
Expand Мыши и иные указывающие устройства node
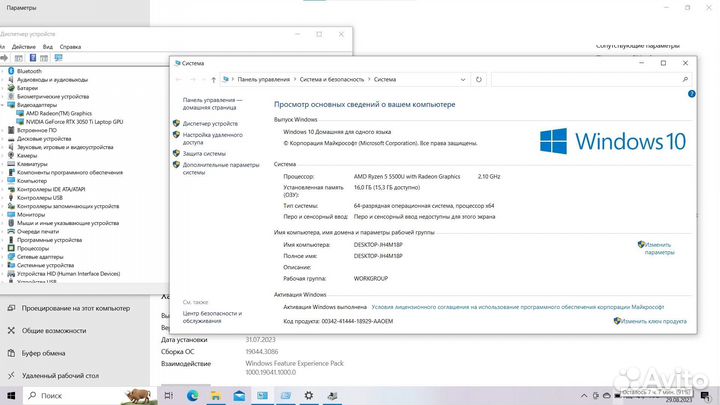(x=2, y=223)
